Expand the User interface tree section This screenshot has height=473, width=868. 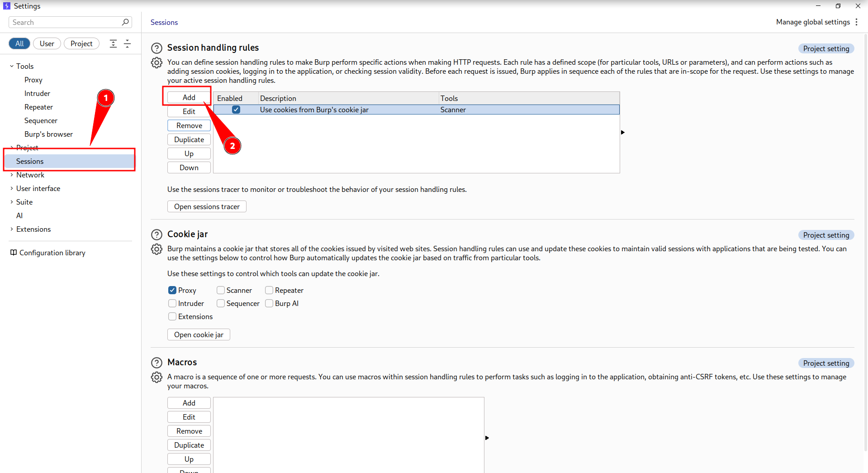pos(12,188)
